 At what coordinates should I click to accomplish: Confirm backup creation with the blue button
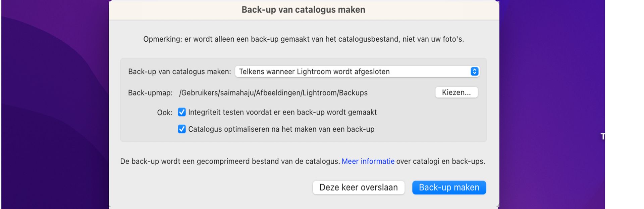[x=449, y=187]
